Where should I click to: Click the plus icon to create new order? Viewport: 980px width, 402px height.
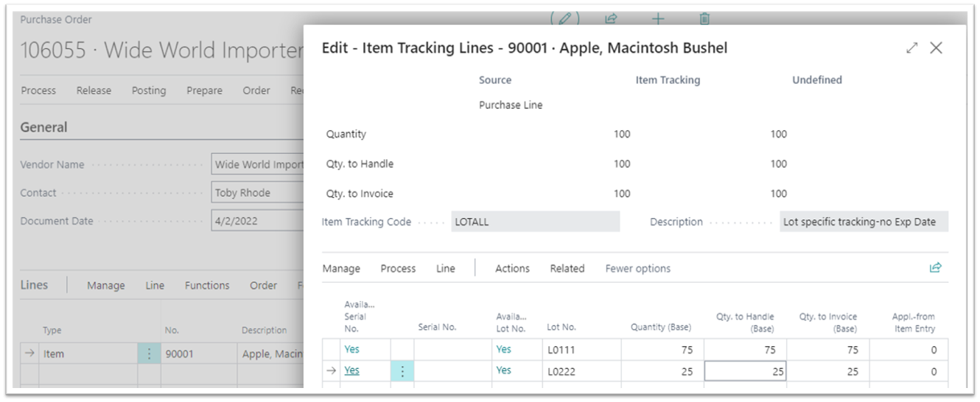658,19
